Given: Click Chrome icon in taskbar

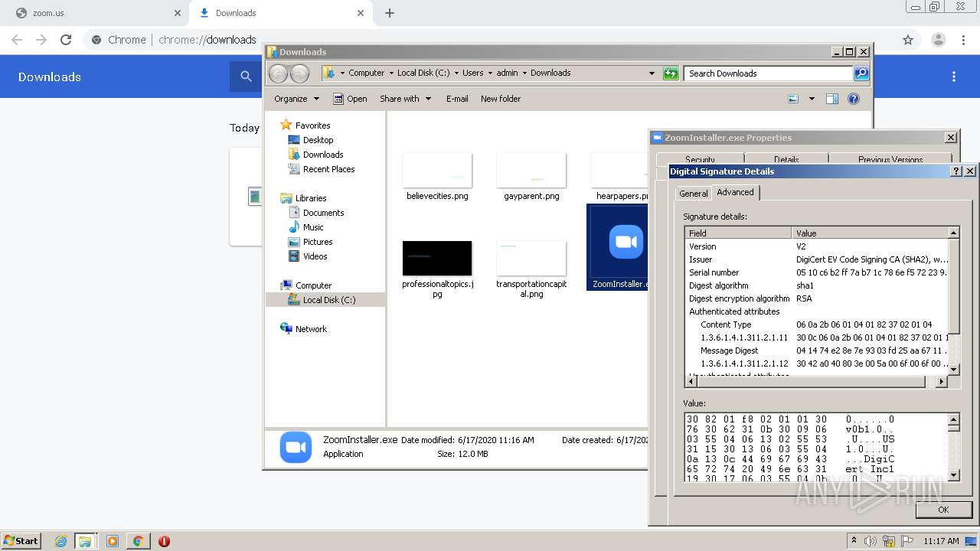Looking at the screenshot, I should point(139,541).
